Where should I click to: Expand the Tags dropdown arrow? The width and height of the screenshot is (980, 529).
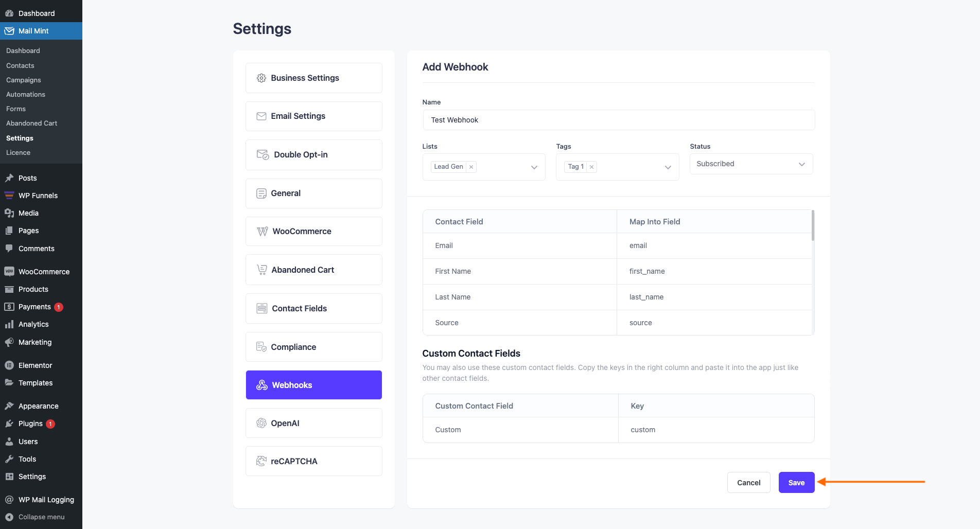click(668, 167)
